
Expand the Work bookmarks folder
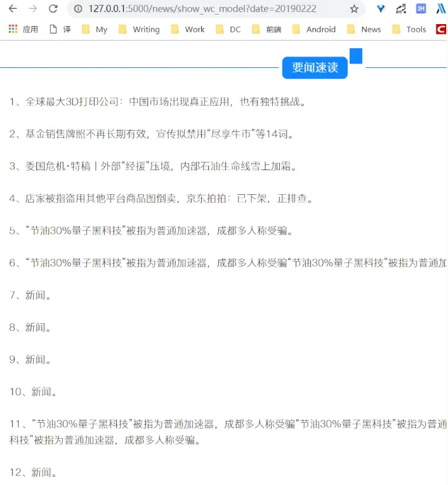pyautogui.click(x=188, y=29)
